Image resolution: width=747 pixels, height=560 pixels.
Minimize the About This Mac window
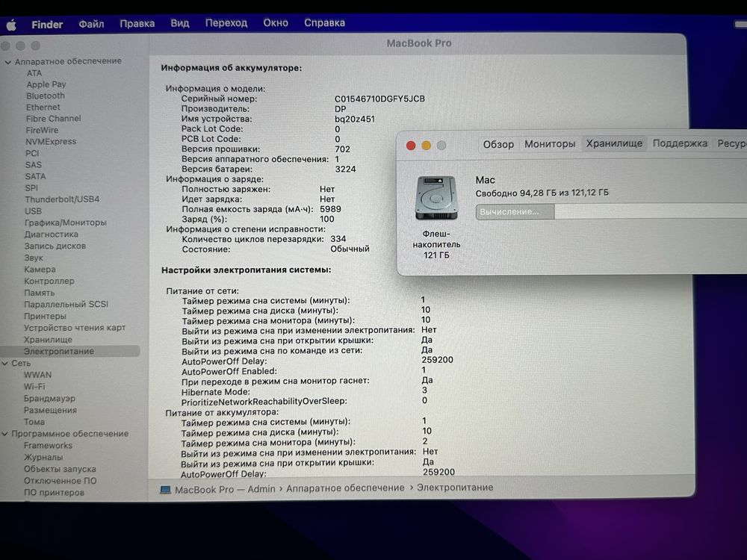point(426,146)
